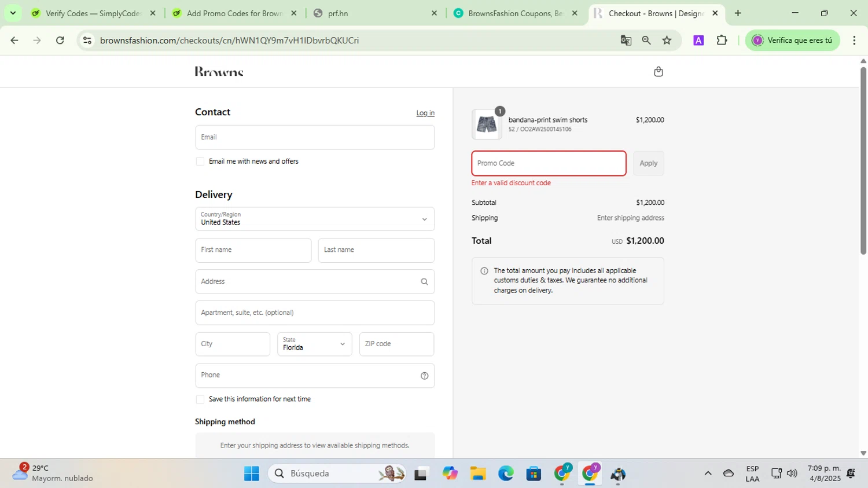The image size is (868, 488).
Task: Click the page vertical scrollbar
Action: coord(863,161)
